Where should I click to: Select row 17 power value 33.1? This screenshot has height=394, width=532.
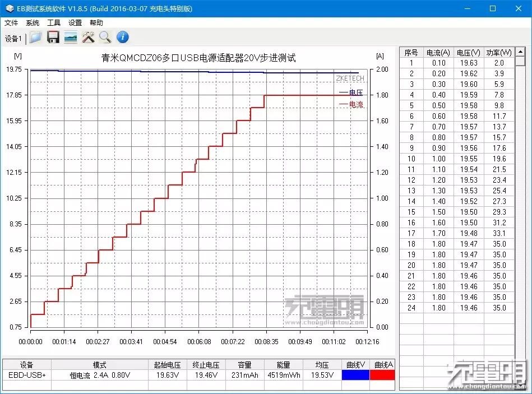coord(499,233)
